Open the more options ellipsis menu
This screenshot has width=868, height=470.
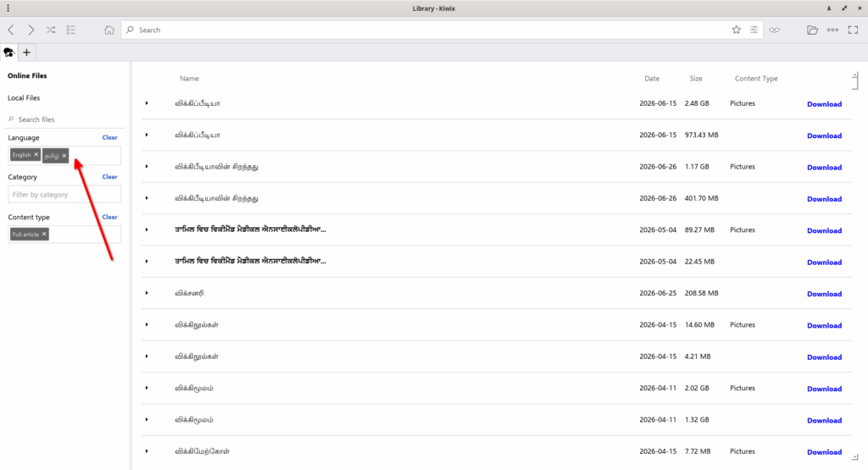[832, 30]
